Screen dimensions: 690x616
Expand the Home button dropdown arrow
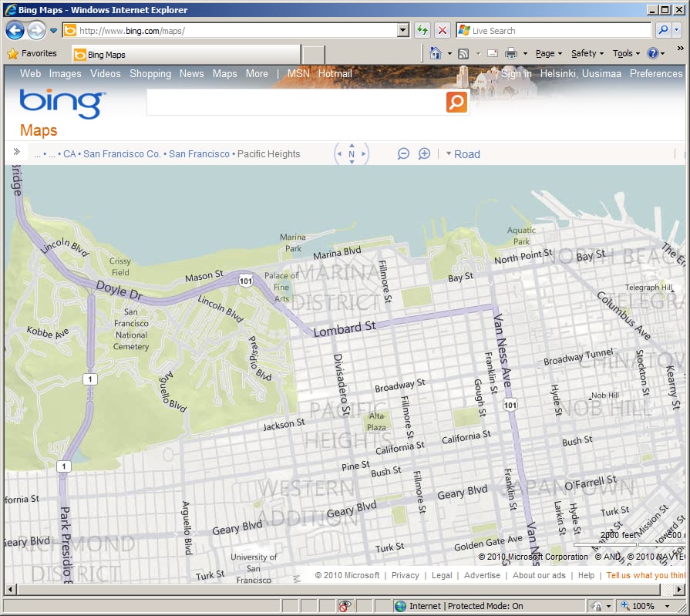coord(449,54)
